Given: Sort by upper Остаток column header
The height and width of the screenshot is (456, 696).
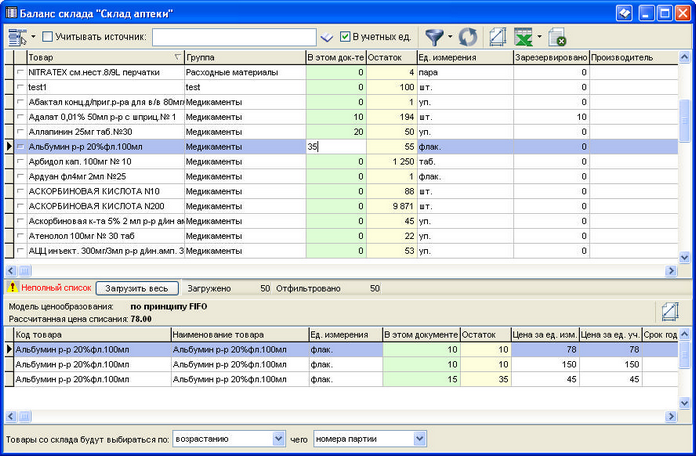Looking at the screenshot, I should click(392, 57).
